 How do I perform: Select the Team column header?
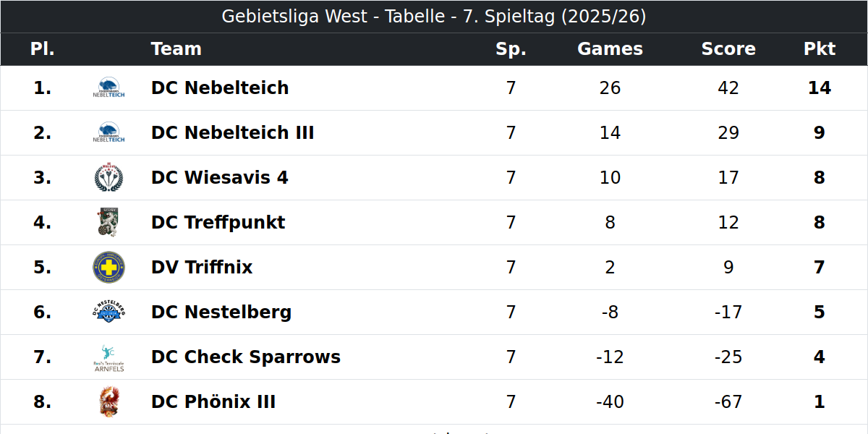coord(176,49)
